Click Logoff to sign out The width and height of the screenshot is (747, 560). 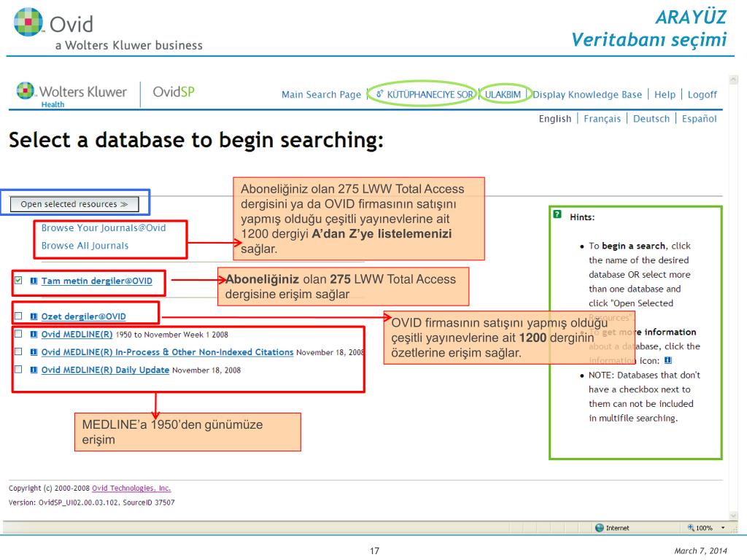(x=702, y=94)
